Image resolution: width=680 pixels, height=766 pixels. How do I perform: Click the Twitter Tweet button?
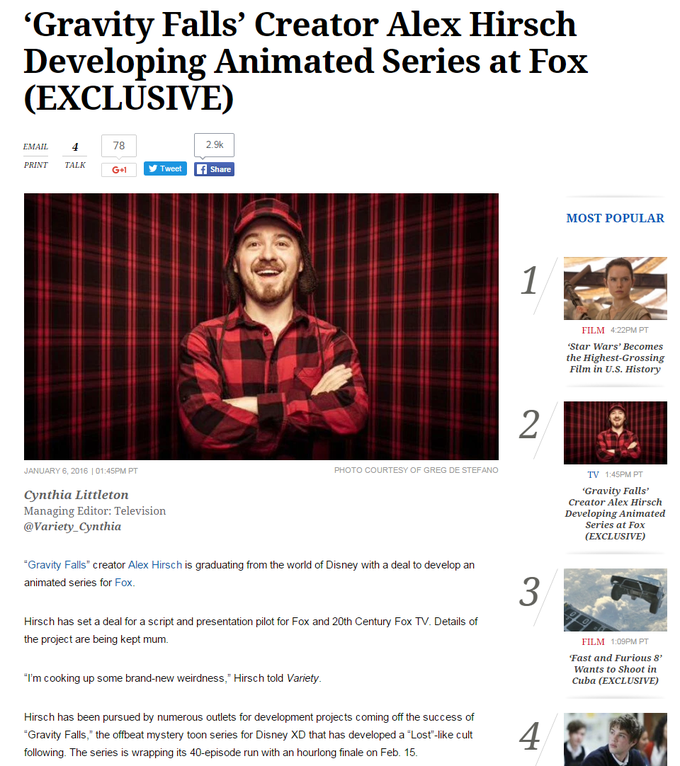pos(165,169)
